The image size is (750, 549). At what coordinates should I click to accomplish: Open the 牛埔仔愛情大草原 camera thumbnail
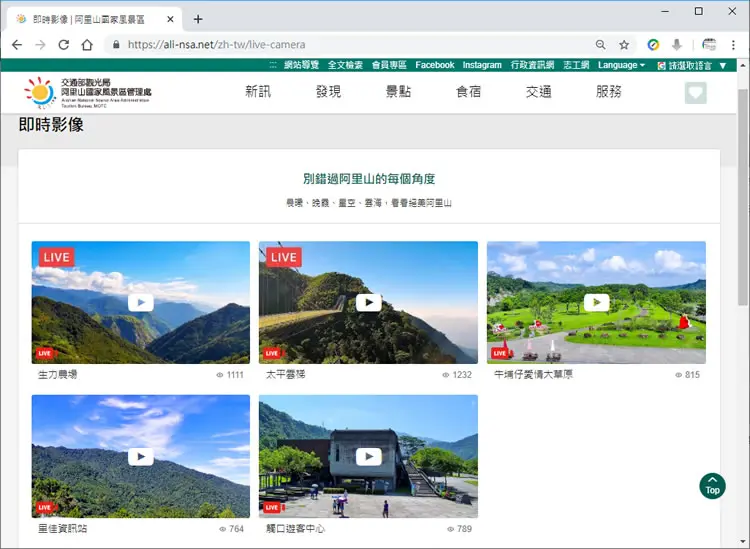pyautogui.click(x=596, y=302)
